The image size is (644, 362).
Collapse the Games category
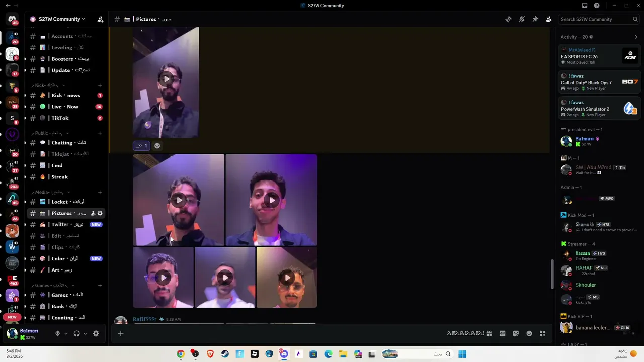tap(52, 285)
